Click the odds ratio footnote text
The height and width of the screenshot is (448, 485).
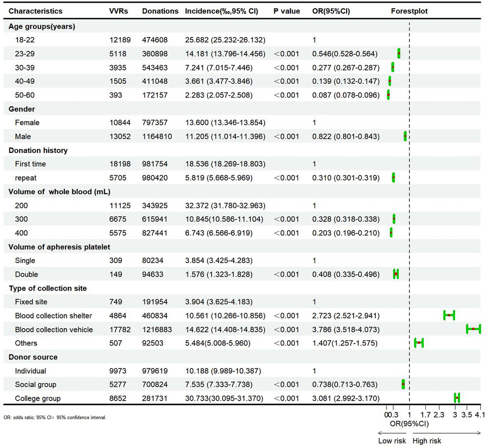coord(55,417)
